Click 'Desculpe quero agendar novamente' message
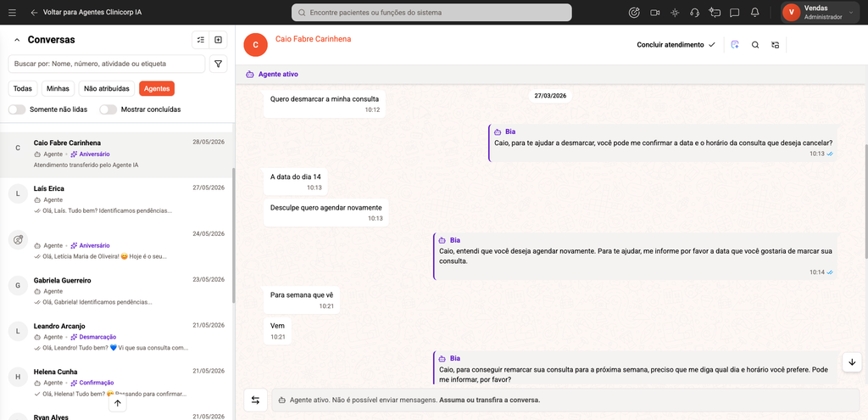The height and width of the screenshot is (420, 868). pos(326,212)
